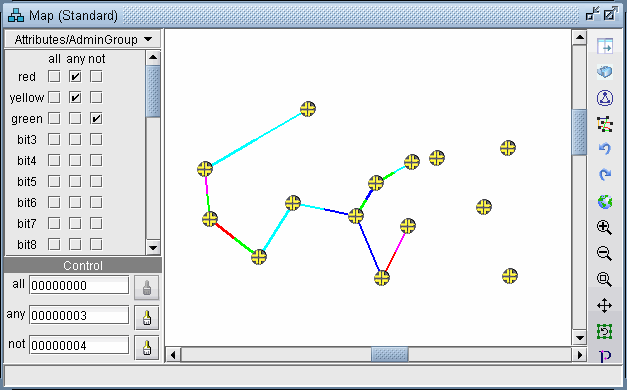The image size is (627, 390).
Task: Select the router node at bottom right
Action: 510,276
